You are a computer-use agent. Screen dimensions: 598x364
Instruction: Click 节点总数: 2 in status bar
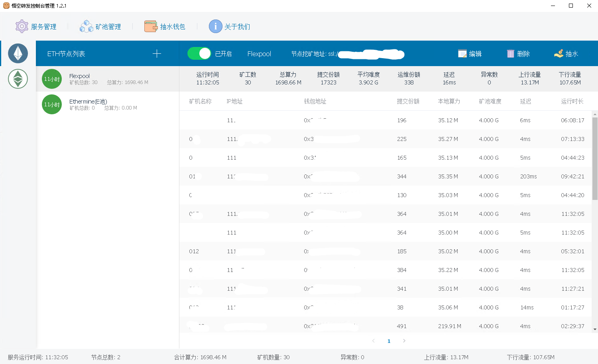click(106, 357)
